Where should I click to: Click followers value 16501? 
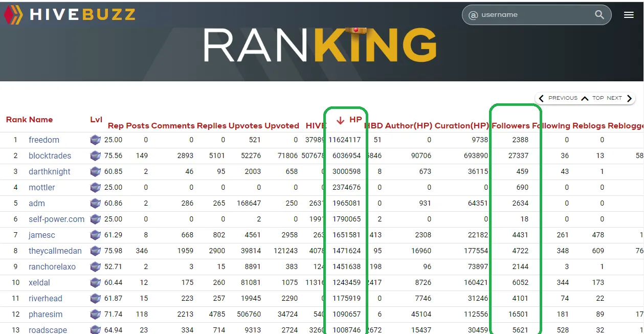(x=518, y=314)
